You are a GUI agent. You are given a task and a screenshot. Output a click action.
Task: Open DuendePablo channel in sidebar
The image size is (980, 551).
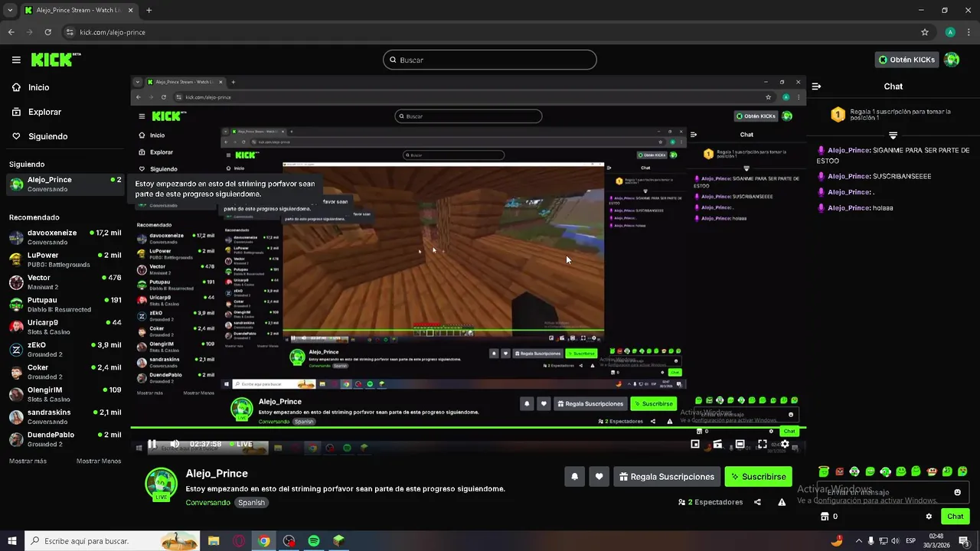point(65,439)
